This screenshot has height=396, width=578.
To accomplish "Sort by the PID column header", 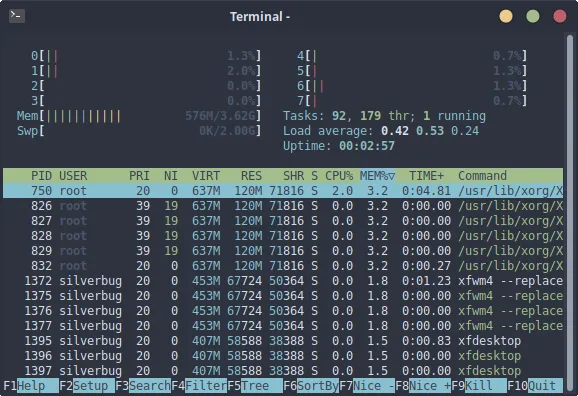I will (41, 176).
